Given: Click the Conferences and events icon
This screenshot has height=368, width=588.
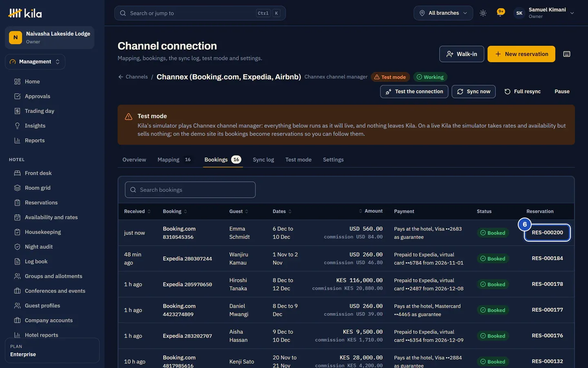Looking at the screenshot, I should point(17,291).
